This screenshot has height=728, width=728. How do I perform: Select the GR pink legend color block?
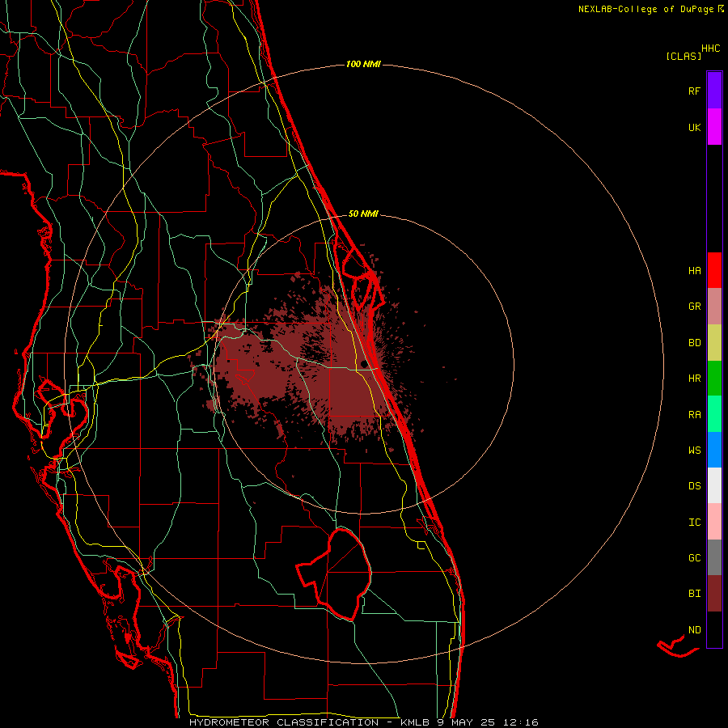[714, 306]
